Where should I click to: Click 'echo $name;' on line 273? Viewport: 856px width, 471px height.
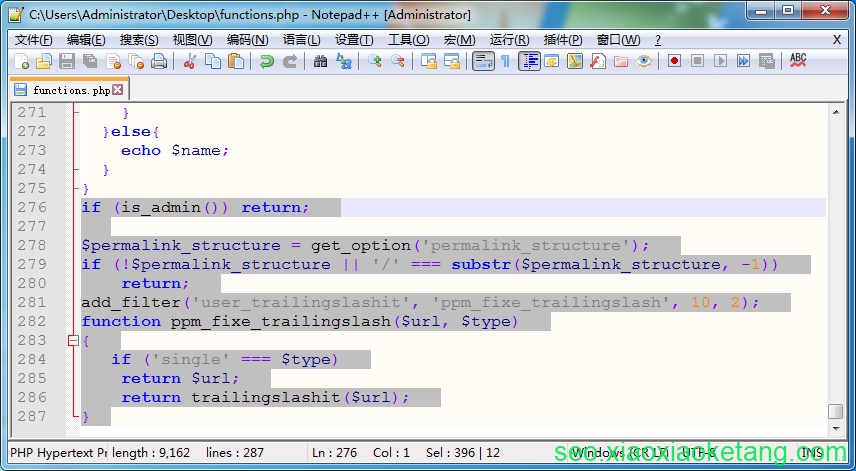pyautogui.click(x=175, y=151)
